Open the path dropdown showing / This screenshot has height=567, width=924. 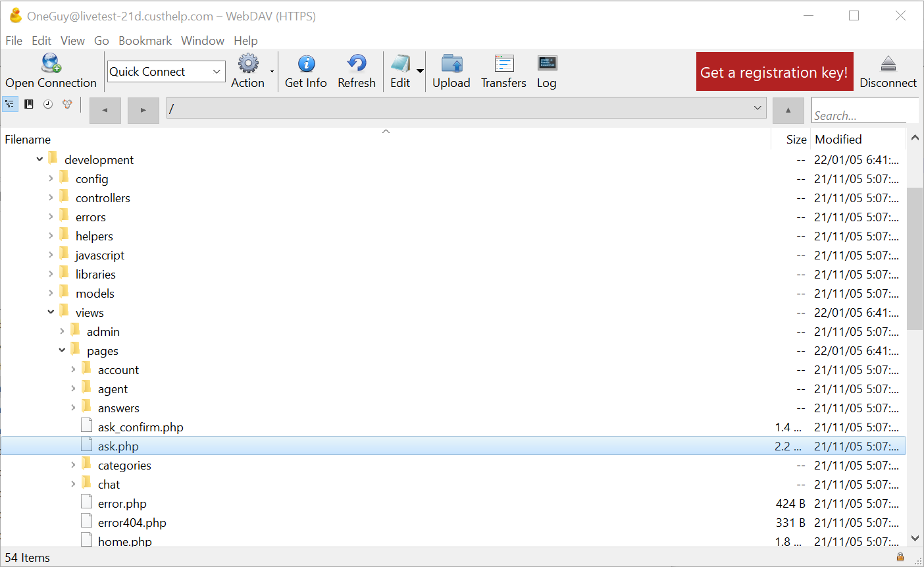coord(757,108)
